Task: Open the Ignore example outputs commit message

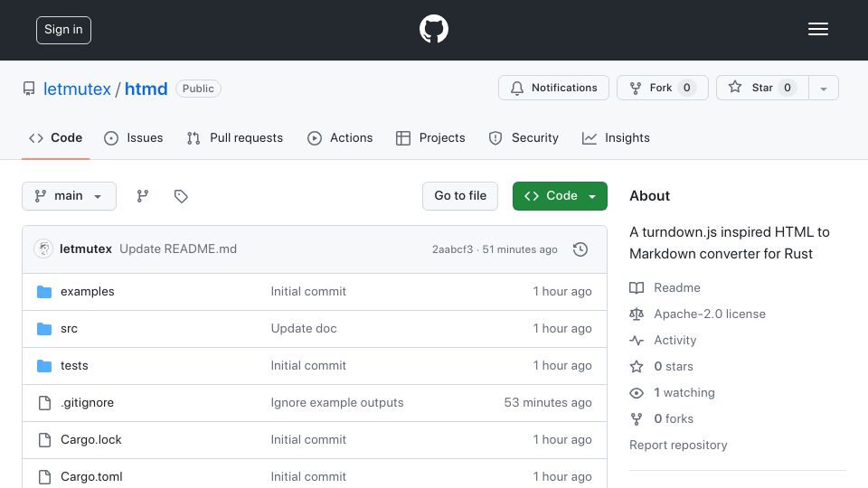Action: [x=337, y=403]
